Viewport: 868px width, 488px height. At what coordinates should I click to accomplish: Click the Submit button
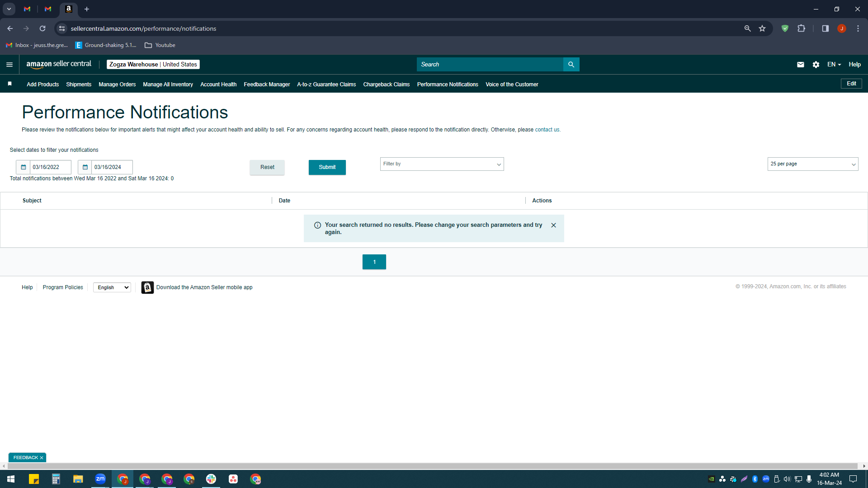[x=327, y=167]
